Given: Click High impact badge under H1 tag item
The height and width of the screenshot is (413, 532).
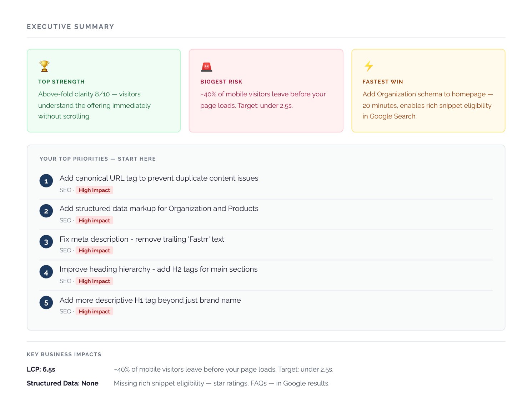Looking at the screenshot, I should tap(94, 312).
